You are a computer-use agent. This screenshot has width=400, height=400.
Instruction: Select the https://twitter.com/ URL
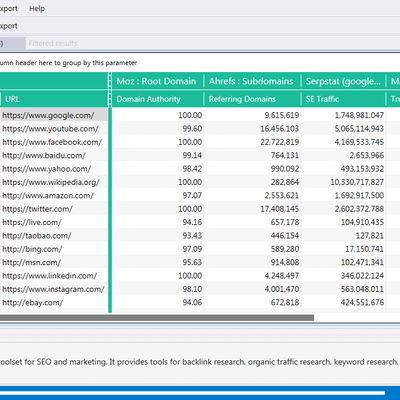(x=37, y=209)
